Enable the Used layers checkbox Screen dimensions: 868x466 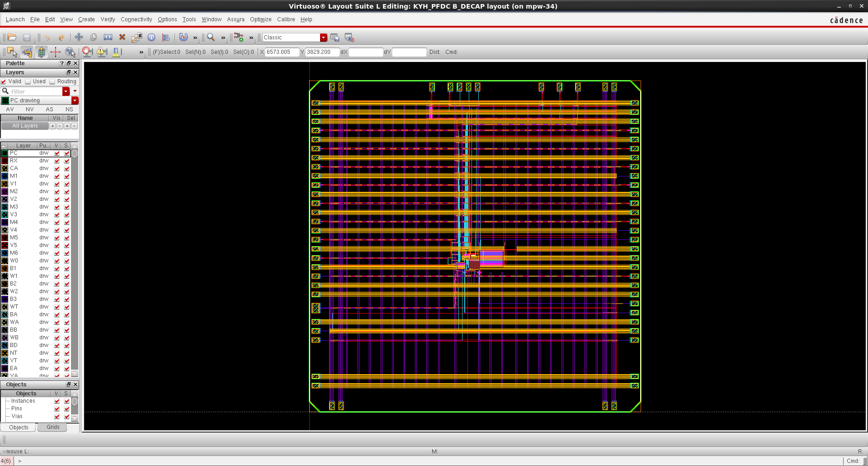click(x=28, y=81)
